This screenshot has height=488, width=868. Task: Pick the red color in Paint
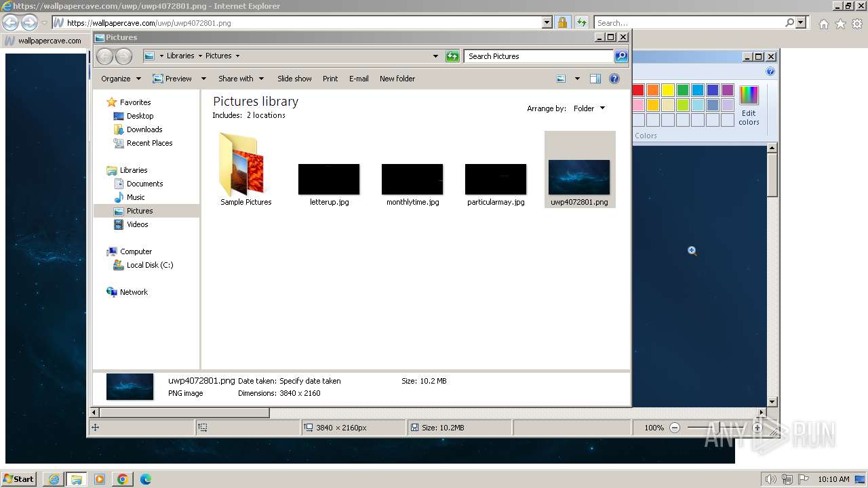point(638,90)
